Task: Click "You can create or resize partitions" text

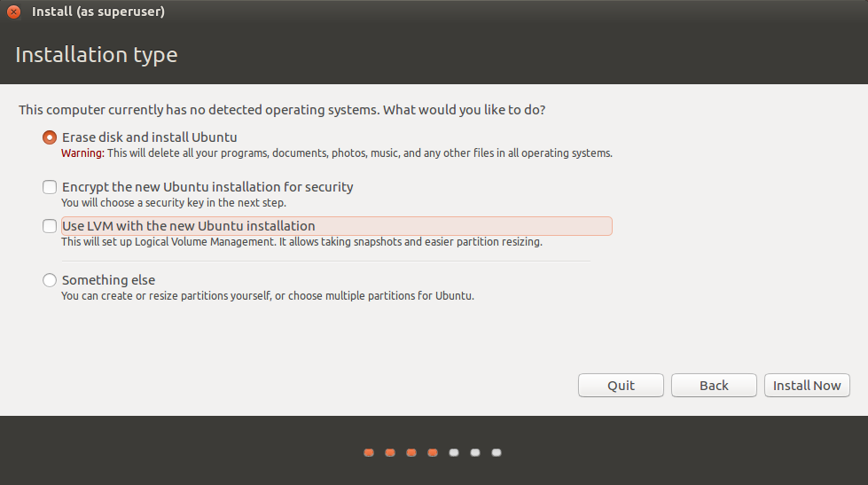Action: pyautogui.click(x=268, y=296)
